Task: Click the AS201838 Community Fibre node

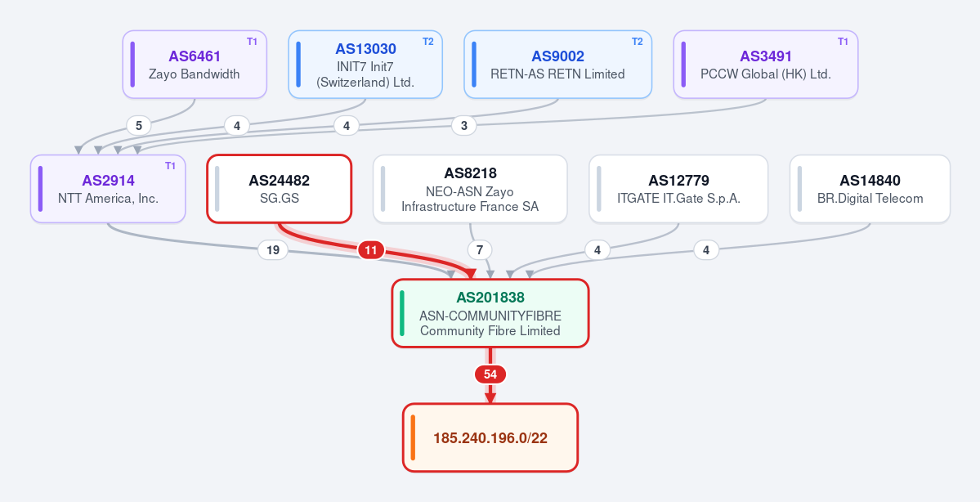Action: [490, 313]
